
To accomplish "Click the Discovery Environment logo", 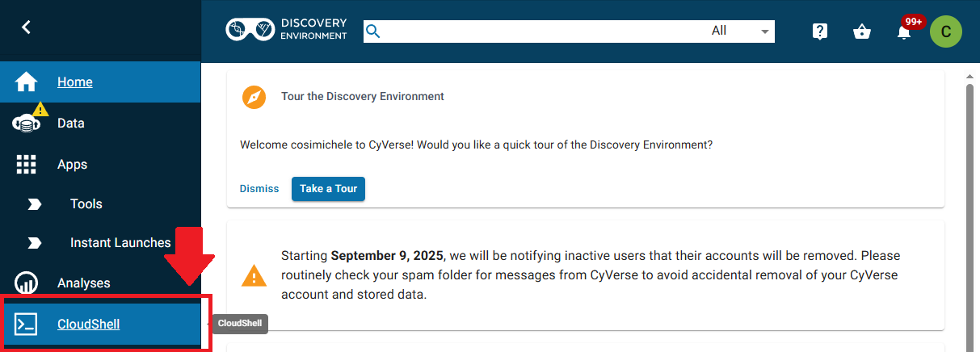I will [287, 30].
